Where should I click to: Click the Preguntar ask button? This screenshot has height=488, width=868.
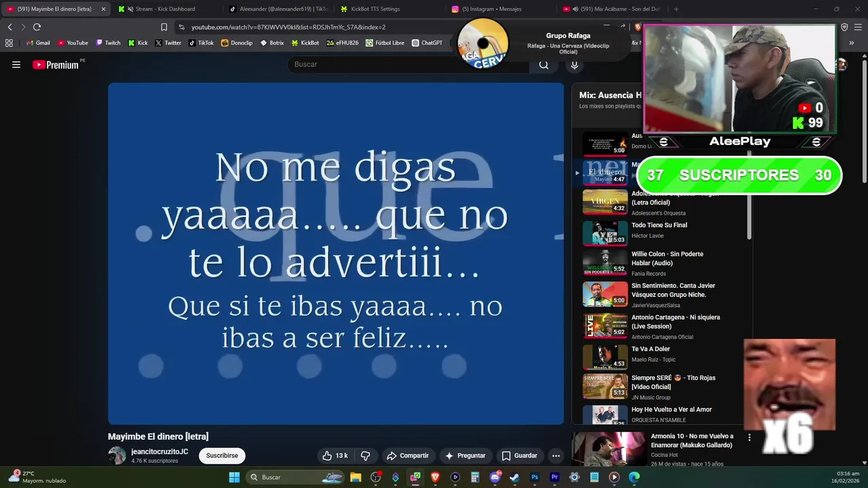[x=465, y=455]
